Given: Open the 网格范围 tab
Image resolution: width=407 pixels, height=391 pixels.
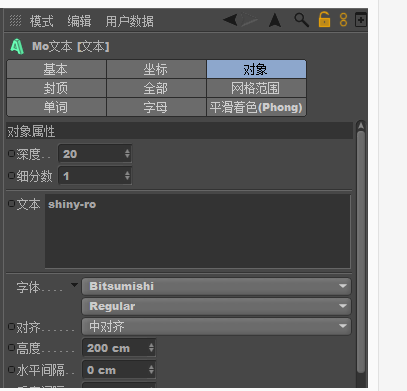Looking at the screenshot, I should click(x=256, y=88).
